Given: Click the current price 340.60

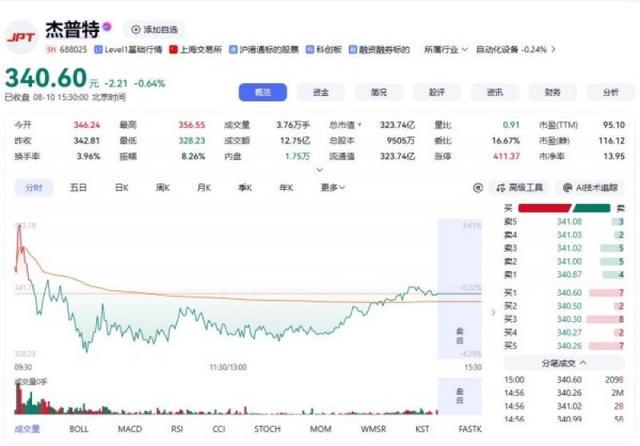Looking at the screenshot, I should 46,78.
